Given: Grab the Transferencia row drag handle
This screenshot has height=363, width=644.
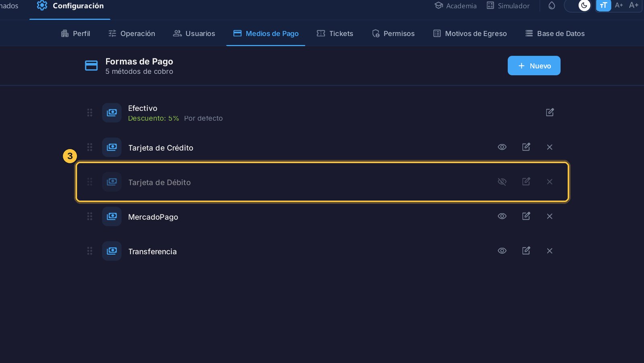Looking at the screenshot, I should pyautogui.click(x=90, y=251).
